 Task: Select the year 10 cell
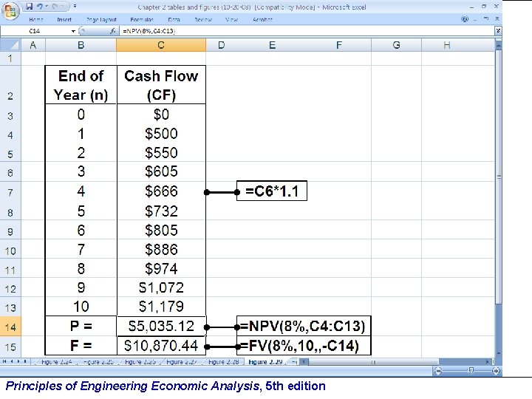tap(81, 307)
